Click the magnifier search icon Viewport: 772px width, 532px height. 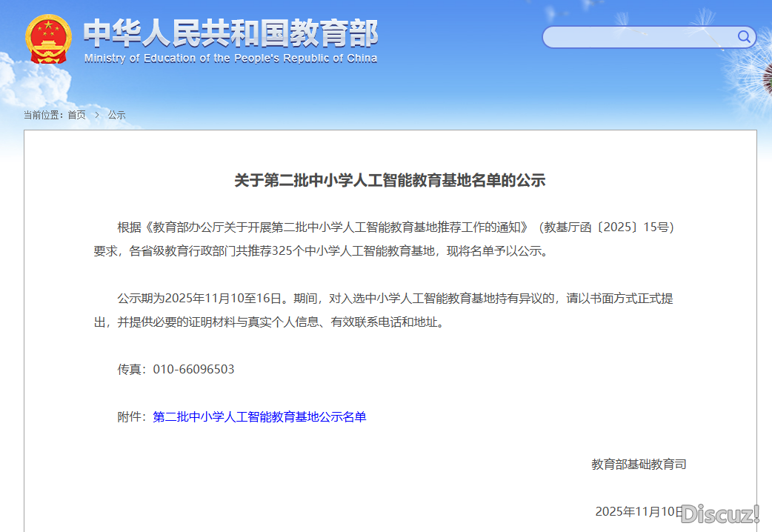pyautogui.click(x=744, y=37)
